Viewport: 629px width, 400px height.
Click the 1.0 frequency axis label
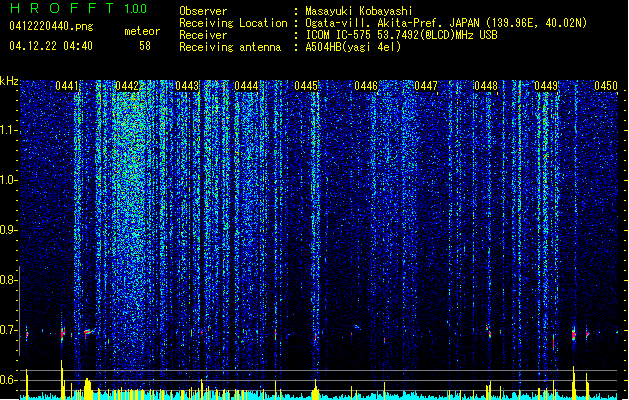coord(9,180)
